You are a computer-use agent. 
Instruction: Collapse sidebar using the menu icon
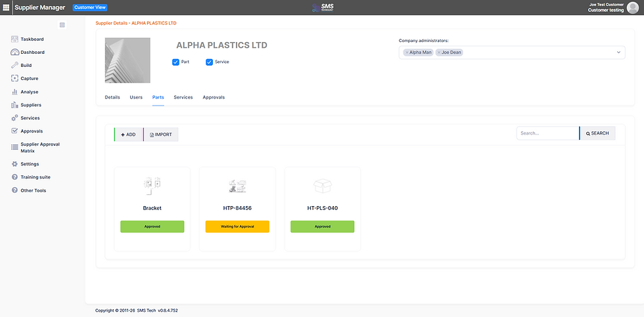pyautogui.click(x=62, y=25)
